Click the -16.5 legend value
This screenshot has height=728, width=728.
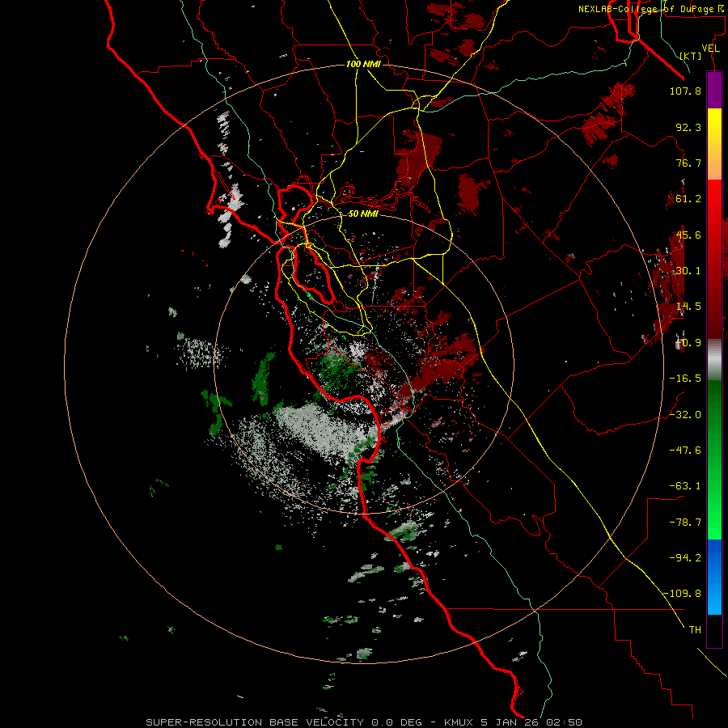(x=685, y=379)
